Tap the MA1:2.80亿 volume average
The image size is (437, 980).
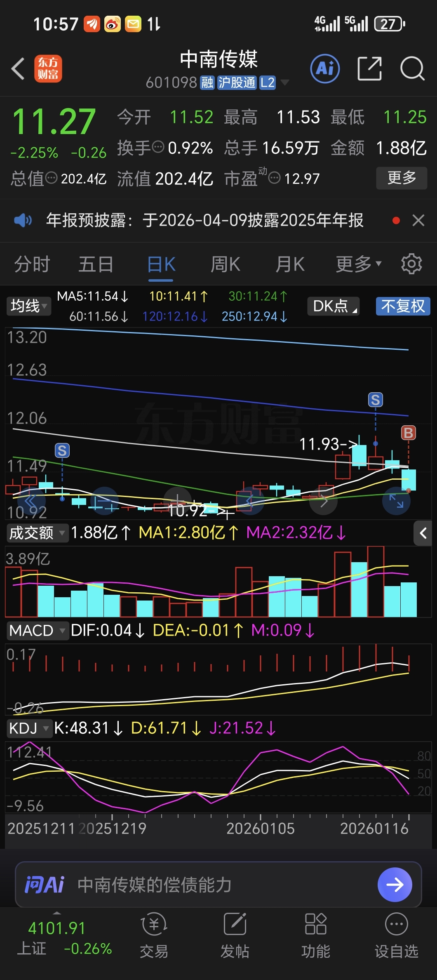[188, 533]
